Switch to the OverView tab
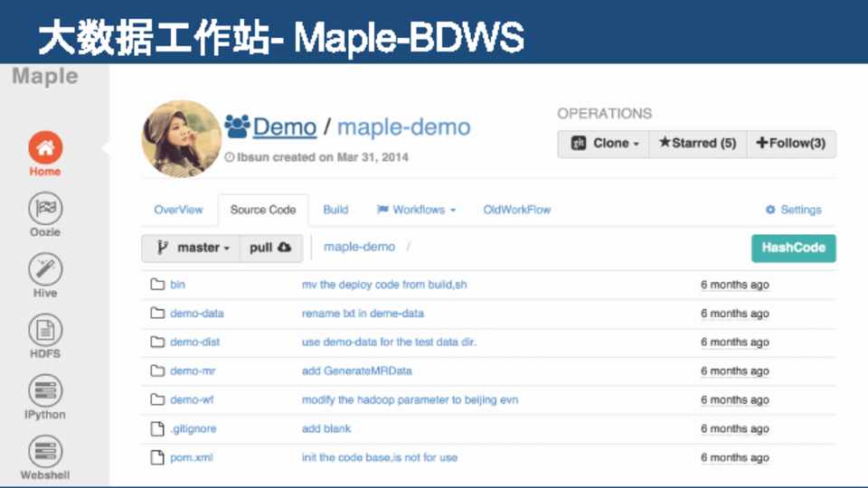The width and height of the screenshot is (868, 488). pos(178,210)
